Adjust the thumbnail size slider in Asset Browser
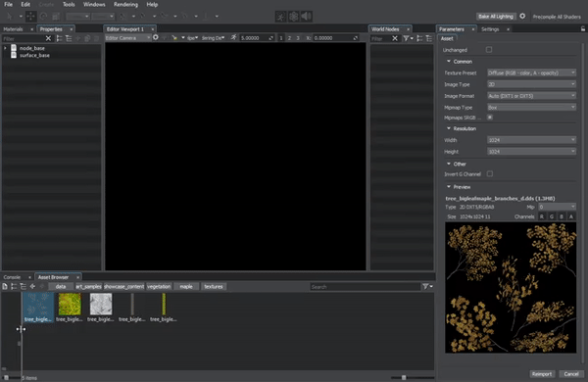588x382 pixels. coord(404,377)
